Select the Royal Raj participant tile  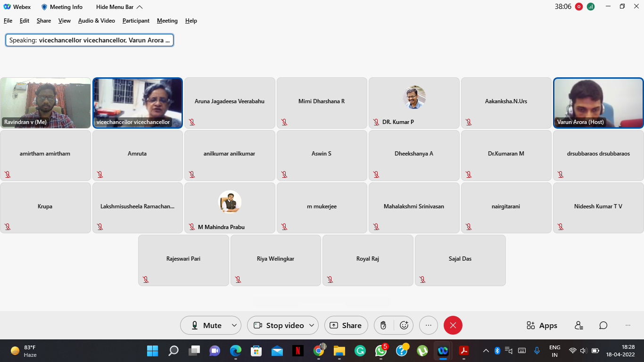(x=368, y=260)
